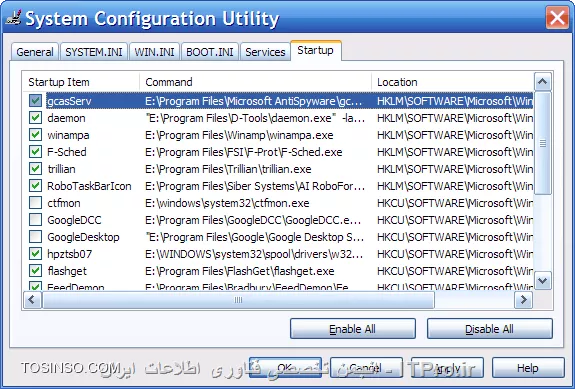Click the winampa.exe command path

[239, 135]
